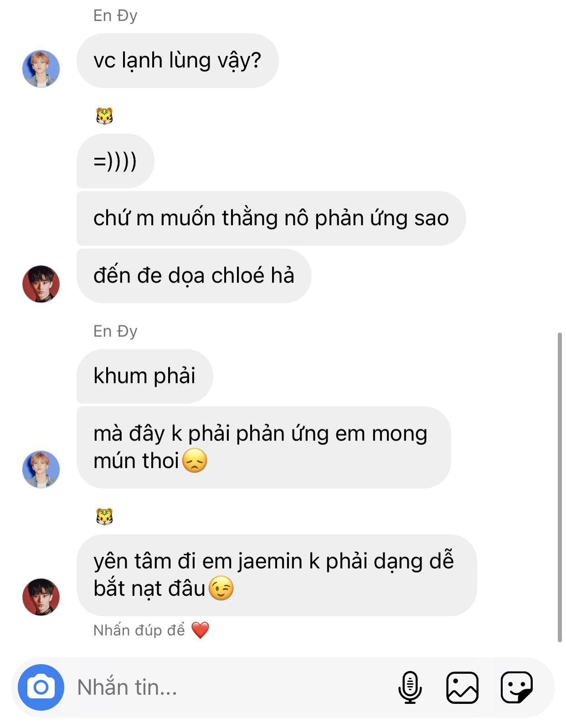Open blue avatar beside 'mún thoi' message

(x=41, y=470)
